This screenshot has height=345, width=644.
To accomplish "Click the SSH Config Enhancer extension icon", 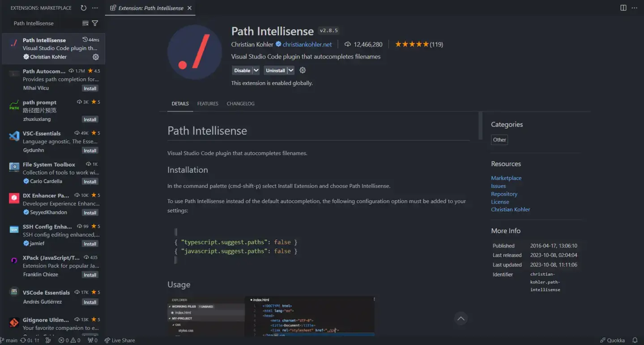I will tap(14, 229).
